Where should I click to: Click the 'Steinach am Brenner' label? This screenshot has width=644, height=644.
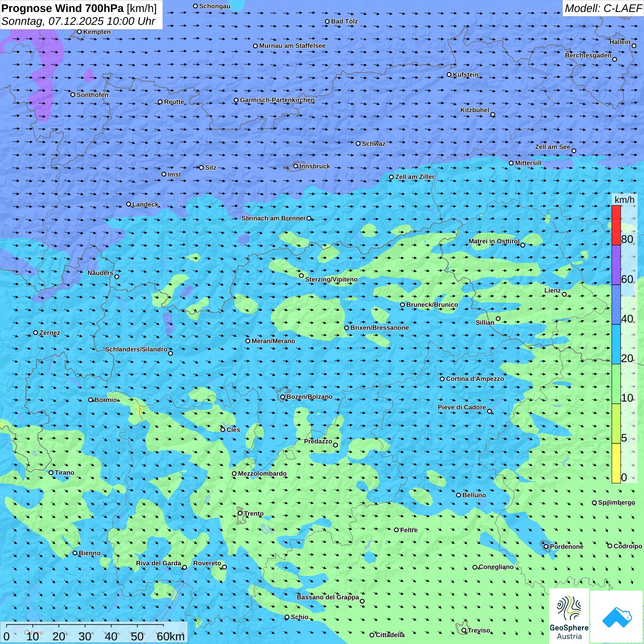click(x=273, y=218)
